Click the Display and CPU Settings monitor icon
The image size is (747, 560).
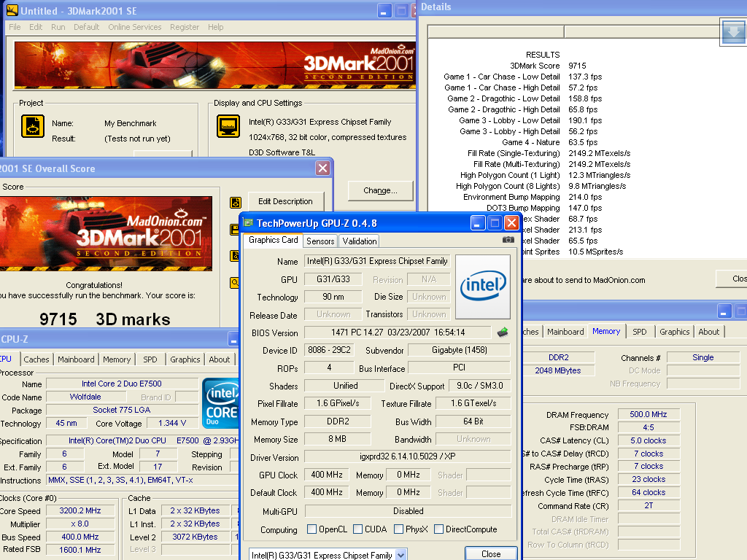[x=228, y=126]
